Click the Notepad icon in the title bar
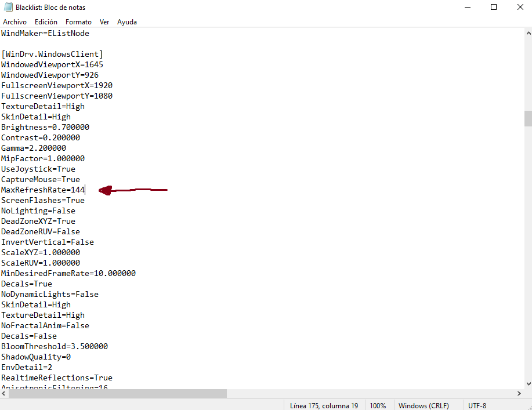 pos(8,7)
